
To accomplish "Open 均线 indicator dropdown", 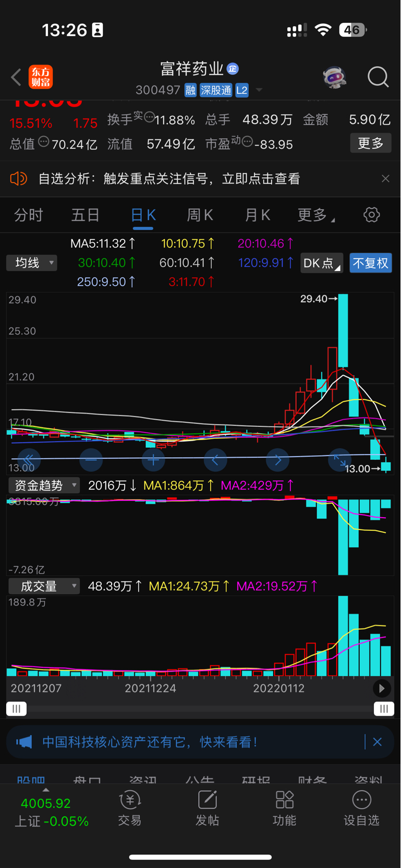I will 31,263.
